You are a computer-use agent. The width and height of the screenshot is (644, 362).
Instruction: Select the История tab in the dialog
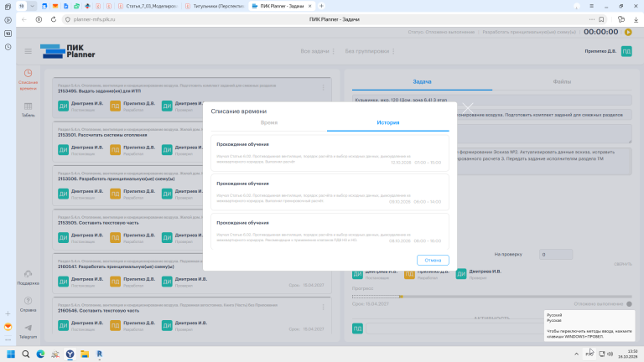tap(387, 122)
